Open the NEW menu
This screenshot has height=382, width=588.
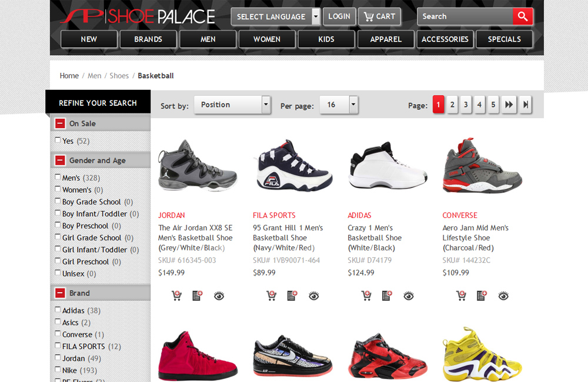89,39
